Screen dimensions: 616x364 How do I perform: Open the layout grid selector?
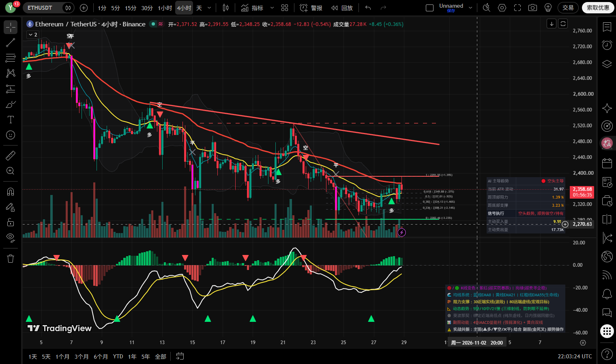(285, 8)
